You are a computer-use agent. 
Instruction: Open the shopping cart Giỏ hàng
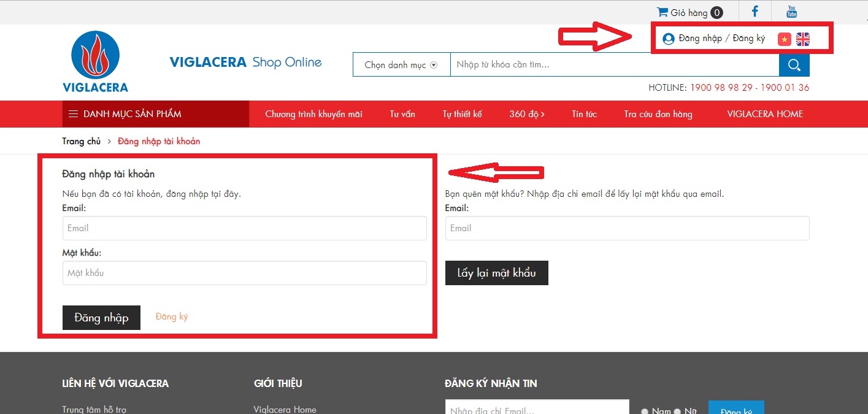(689, 12)
